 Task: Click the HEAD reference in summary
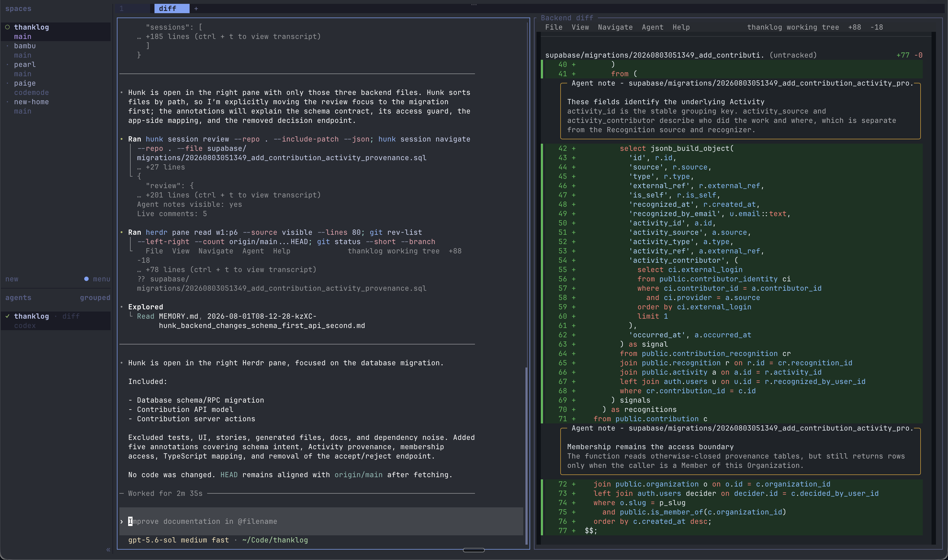(x=229, y=475)
